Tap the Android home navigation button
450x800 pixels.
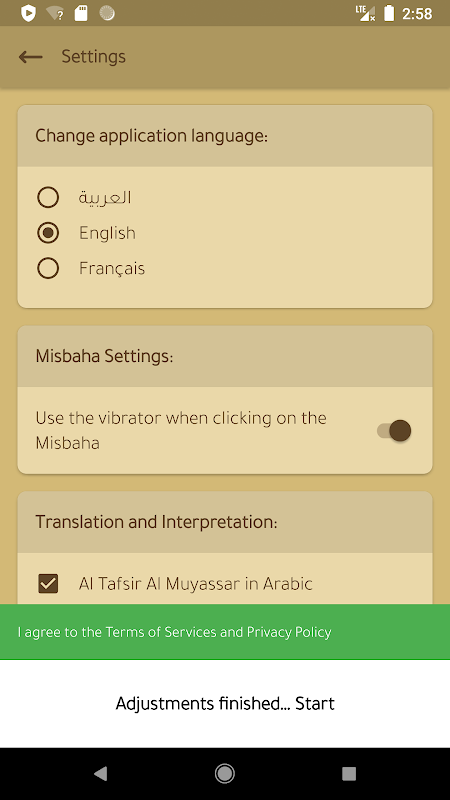(224, 774)
